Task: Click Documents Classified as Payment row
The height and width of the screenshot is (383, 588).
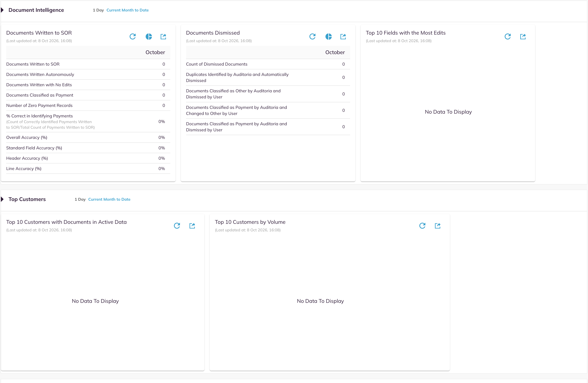Action: (x=88, y=95)
